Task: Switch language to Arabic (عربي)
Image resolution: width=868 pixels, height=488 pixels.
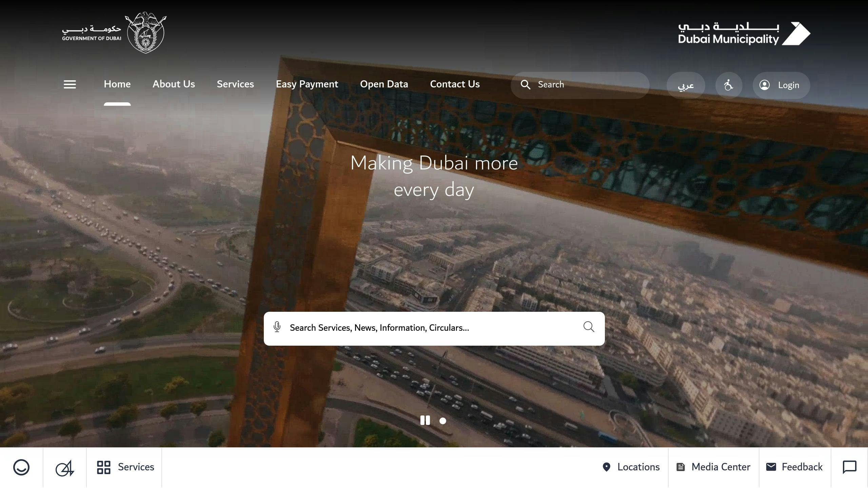Action: [686, 85]
